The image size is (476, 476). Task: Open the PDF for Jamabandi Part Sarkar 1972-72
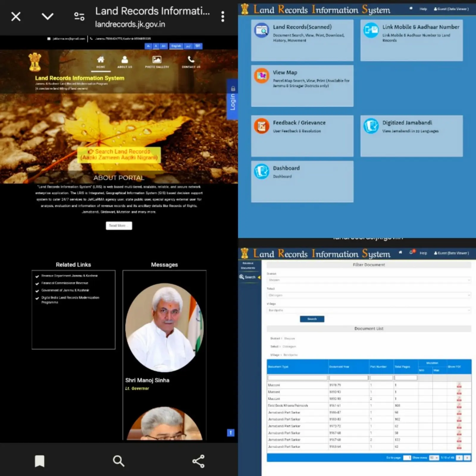(x=459, y=426)
